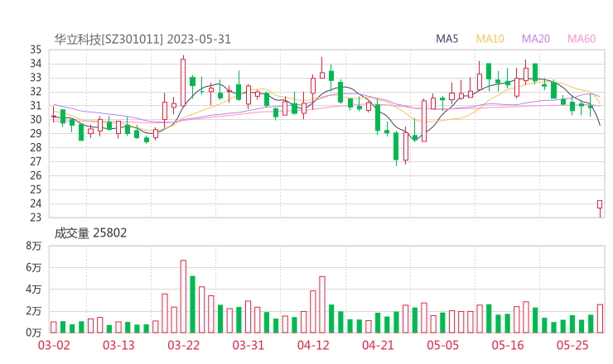The height and width of the screenshot is (364, 613).
Task: Click the last red volume bar on the right
Action: (600, 318)
